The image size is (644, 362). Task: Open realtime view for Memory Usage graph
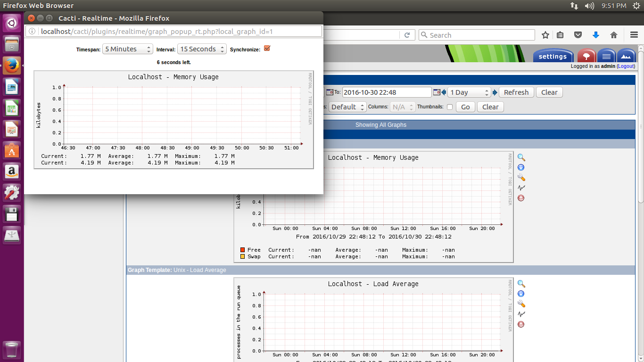[521, 188]
